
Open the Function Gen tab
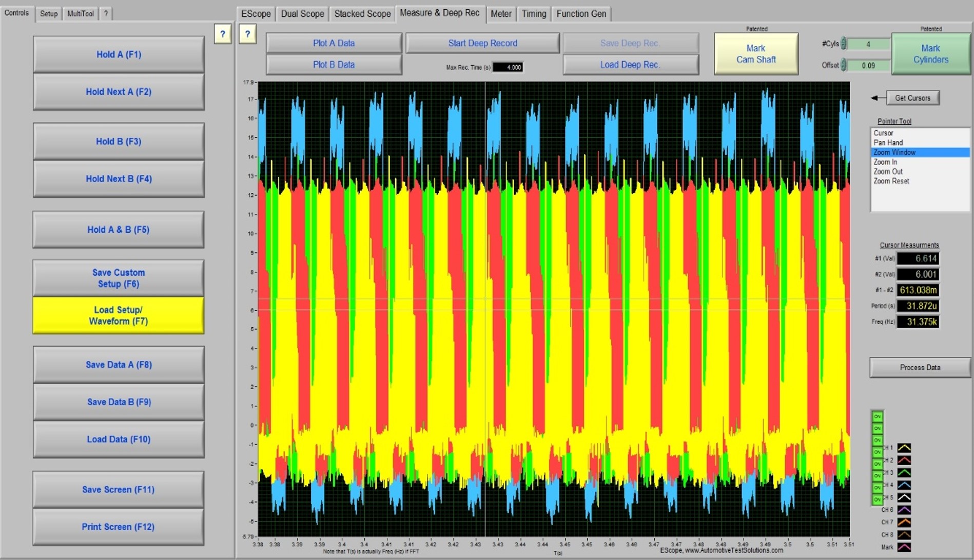(581, 14)
